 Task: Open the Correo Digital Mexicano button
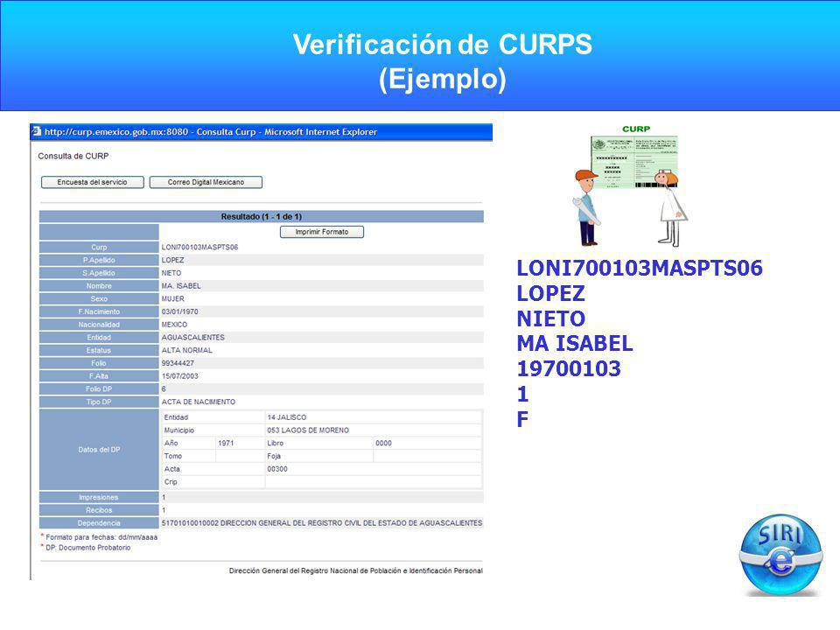206,182
